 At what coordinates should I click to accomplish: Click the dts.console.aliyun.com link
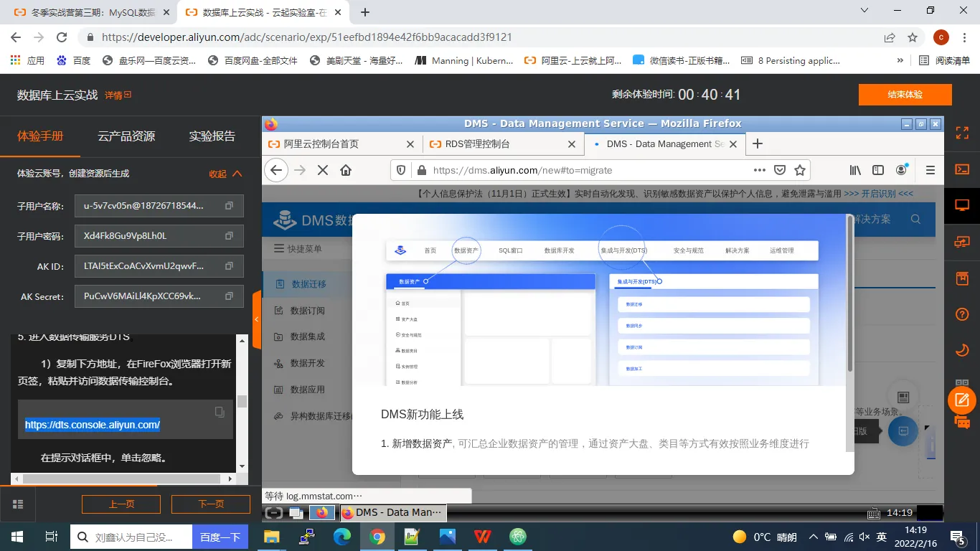pyautogui.click(x=93, y=425)
